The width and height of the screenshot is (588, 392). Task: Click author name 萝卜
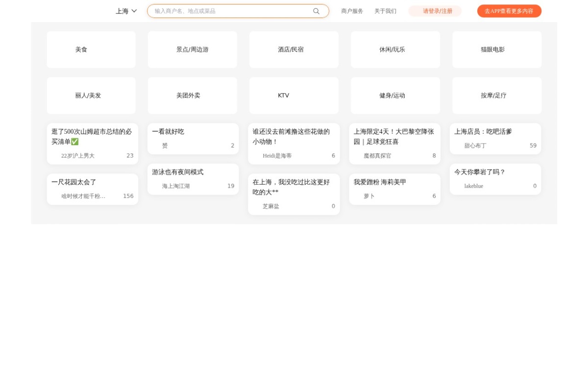click(369, 196)
